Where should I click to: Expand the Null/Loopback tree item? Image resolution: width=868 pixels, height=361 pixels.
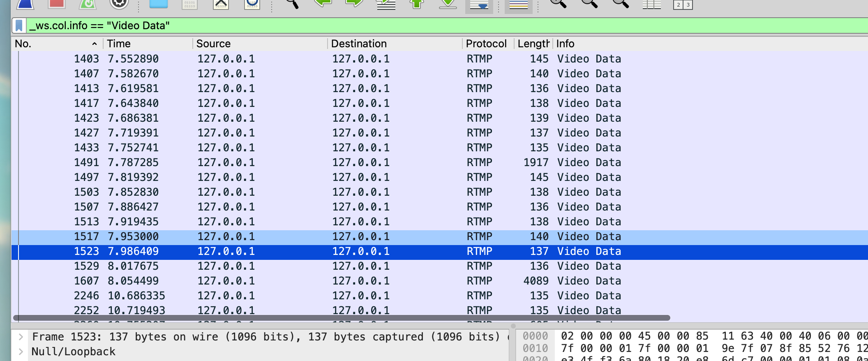pyautogui.click(x=21, y=352)
